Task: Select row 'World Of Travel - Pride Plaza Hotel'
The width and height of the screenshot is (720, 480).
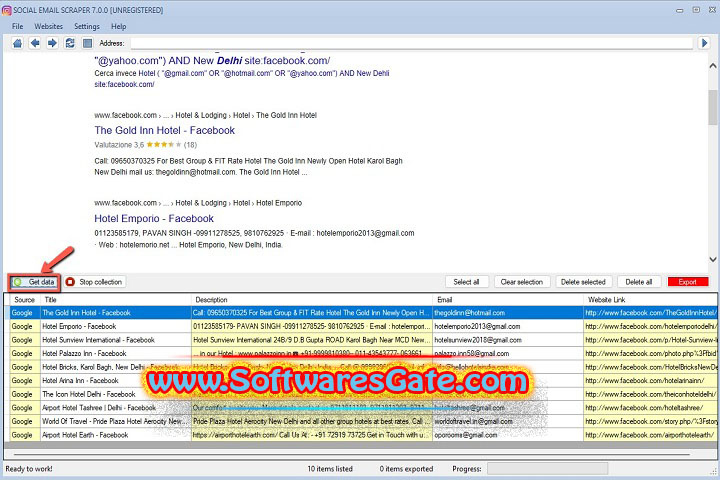Action: (363, 421)
